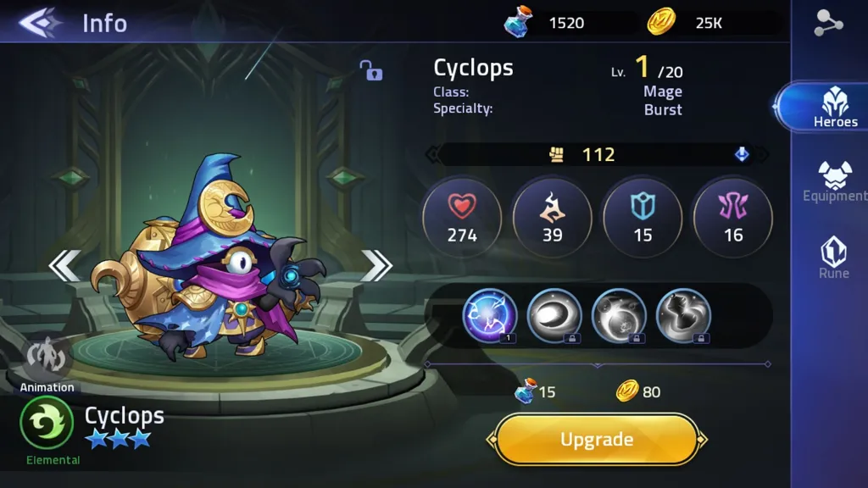View the second locked skill icon
The height and width of the screenshot is (488, 868).
point(554,316)
